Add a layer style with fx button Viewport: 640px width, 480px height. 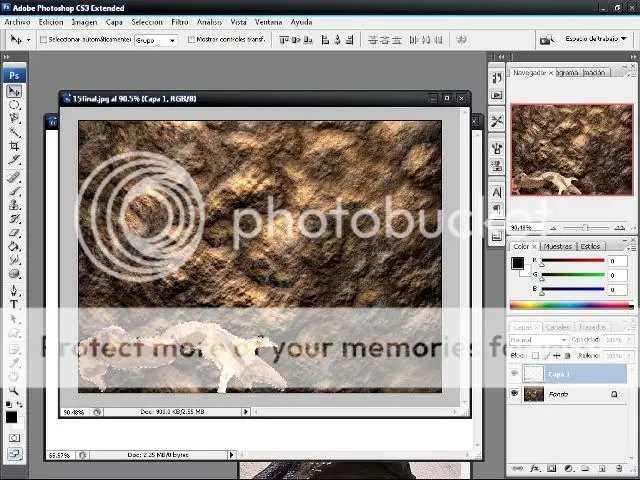pyautogui.click(x=534, y=468)
